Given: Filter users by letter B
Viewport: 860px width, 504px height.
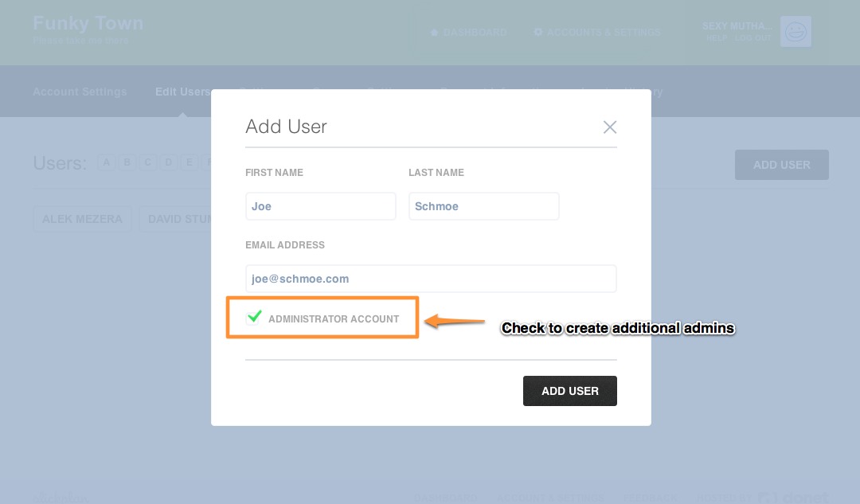Looking at the screenshot, I should point(127,162).
